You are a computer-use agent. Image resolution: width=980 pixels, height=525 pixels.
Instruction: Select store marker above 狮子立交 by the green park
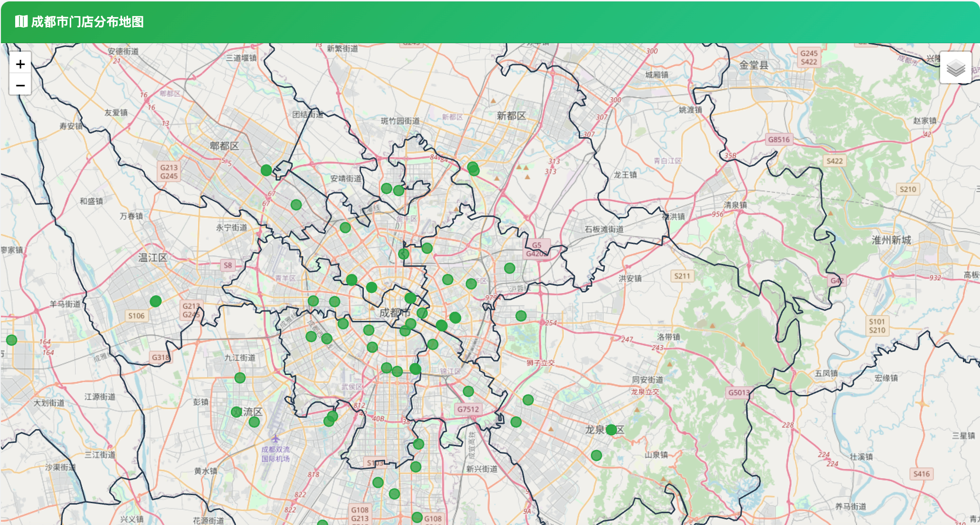[x=521, y=316]
